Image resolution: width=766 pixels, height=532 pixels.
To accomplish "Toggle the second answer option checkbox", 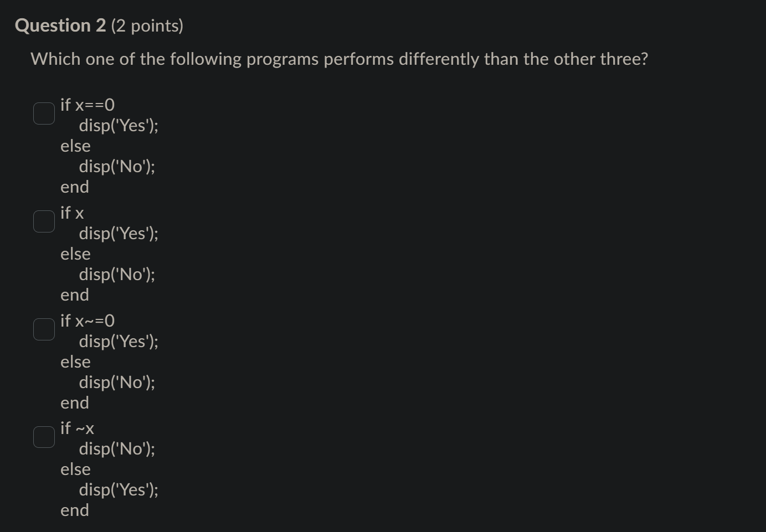I will click(x=44, y=221).
